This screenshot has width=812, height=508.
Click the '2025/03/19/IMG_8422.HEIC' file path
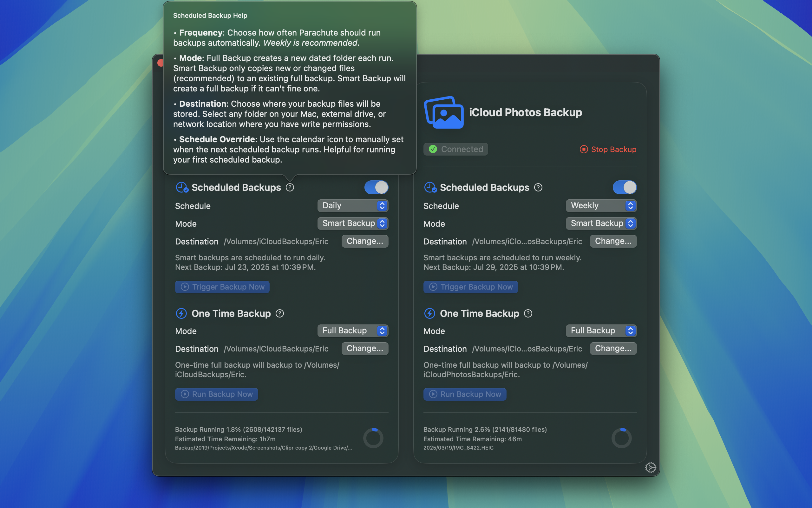click(x=458, y=448)
